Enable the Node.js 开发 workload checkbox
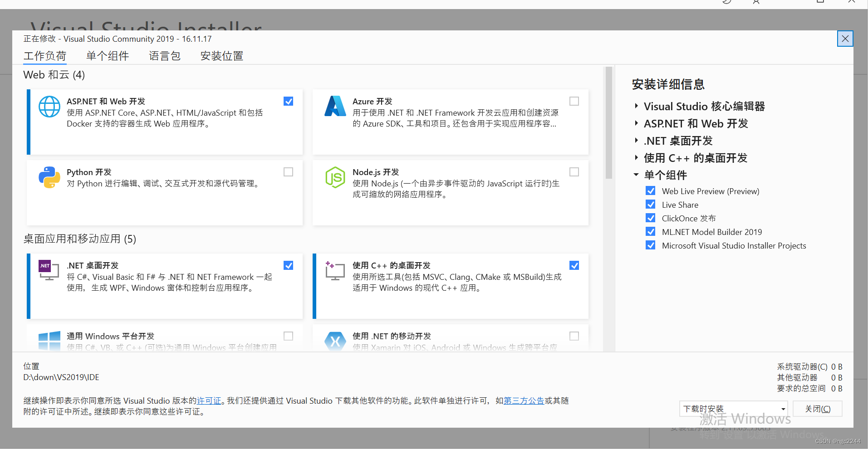 coord(574,172)
